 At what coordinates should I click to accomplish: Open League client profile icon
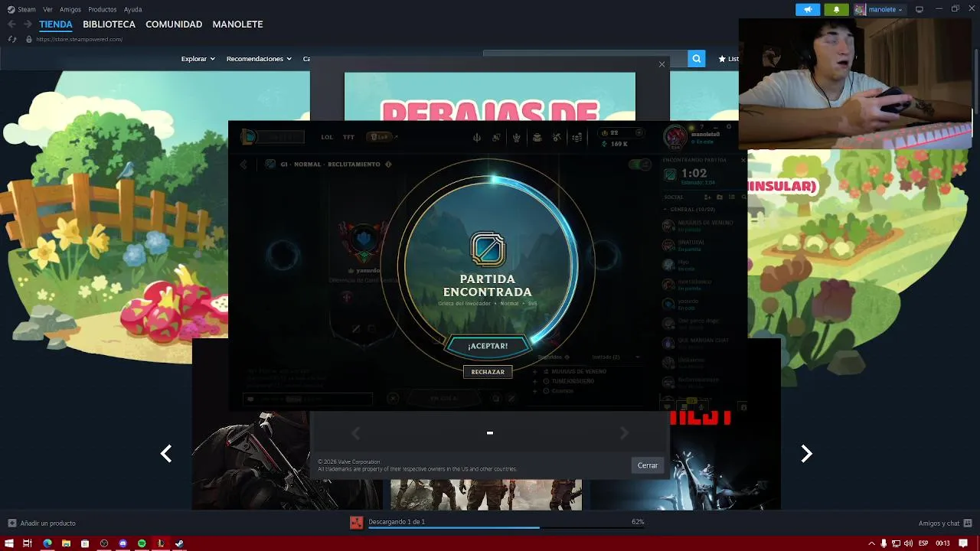[x=517, y=138]
